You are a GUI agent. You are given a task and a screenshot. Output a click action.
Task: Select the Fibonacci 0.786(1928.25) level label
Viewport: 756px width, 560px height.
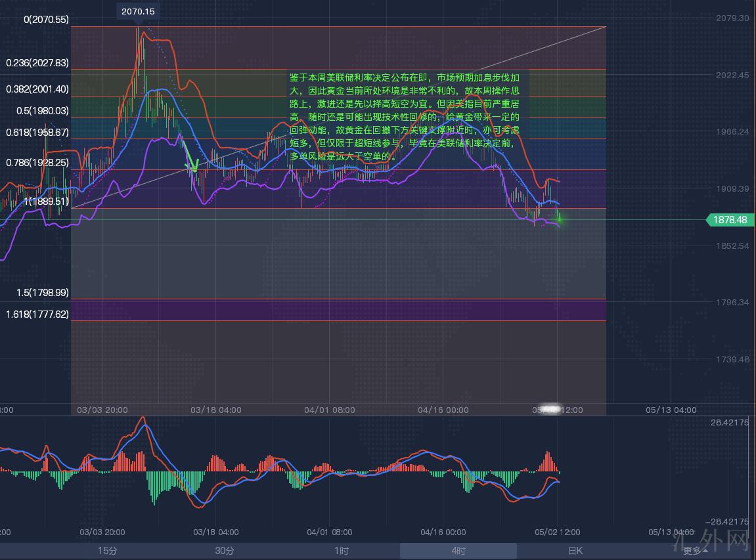click(x=37, y=162)
